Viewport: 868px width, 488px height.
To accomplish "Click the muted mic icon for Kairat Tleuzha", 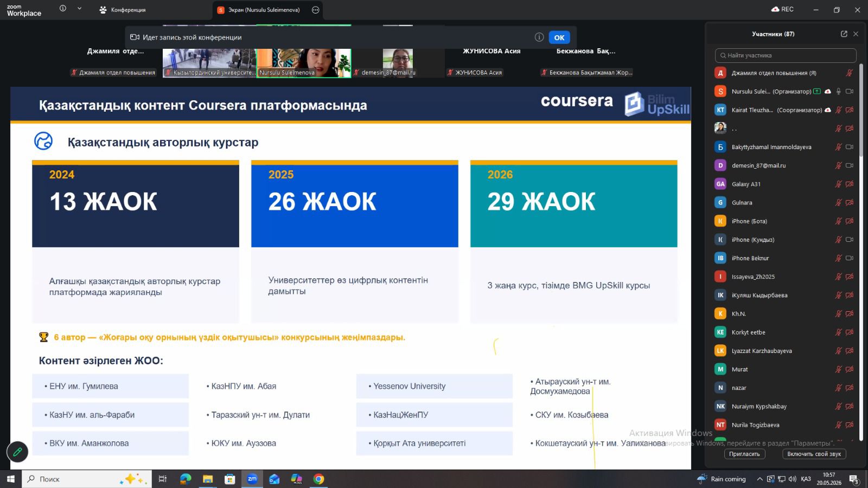I will pyautogui.click(x=839, y=110).
